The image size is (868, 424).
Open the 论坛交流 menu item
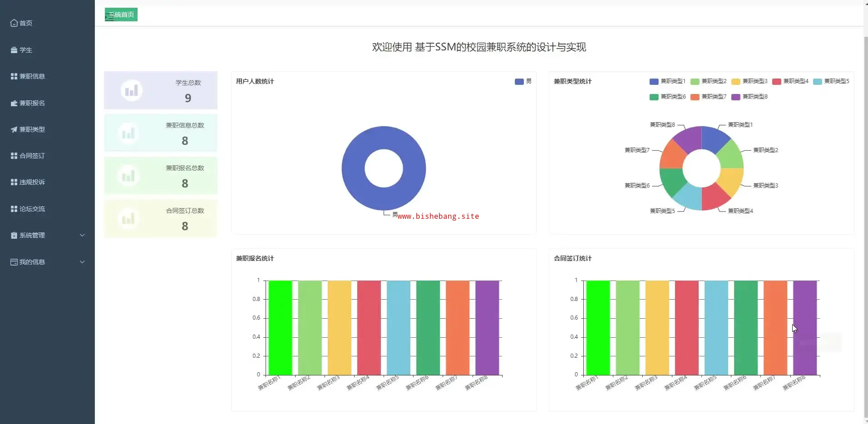(x=32, y=209)
